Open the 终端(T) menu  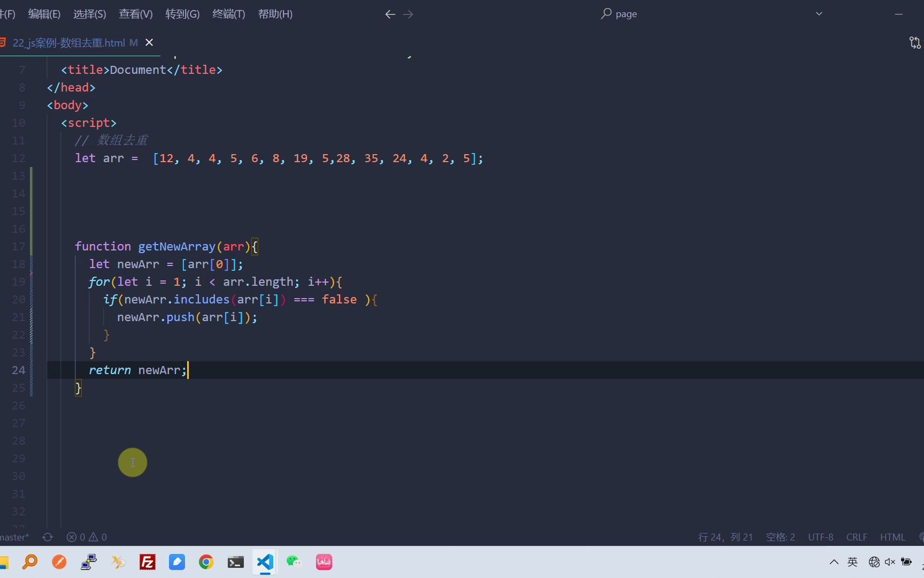[x=228, y=14]
